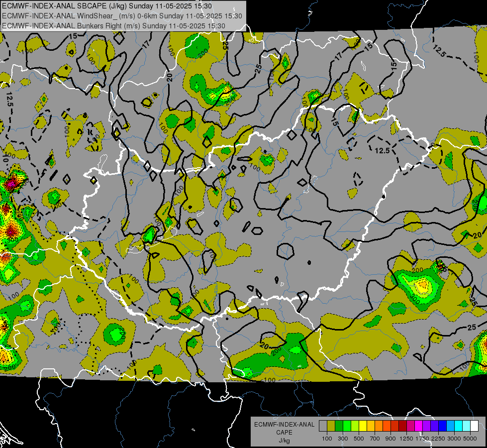
Task: Click the 300 tick value in the legend
Action: (x=343, y=439)
